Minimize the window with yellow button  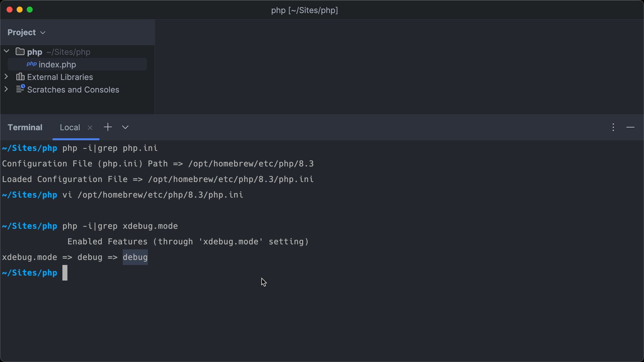(19, 10)
